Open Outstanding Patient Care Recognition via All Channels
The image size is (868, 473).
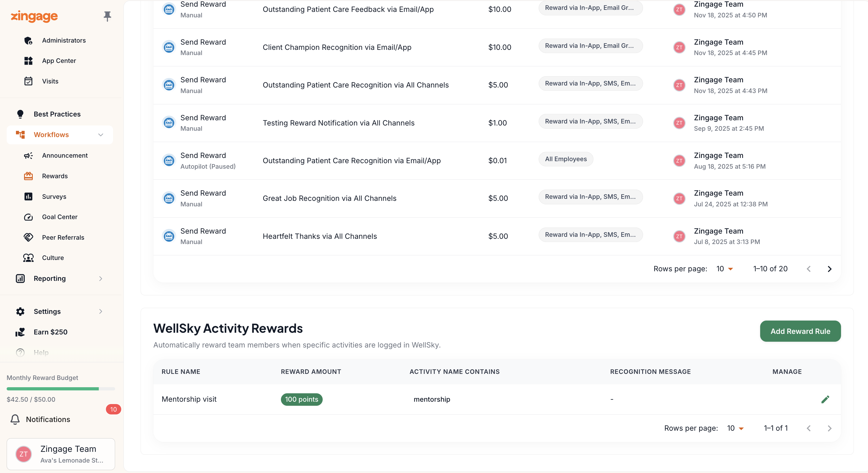497,85
